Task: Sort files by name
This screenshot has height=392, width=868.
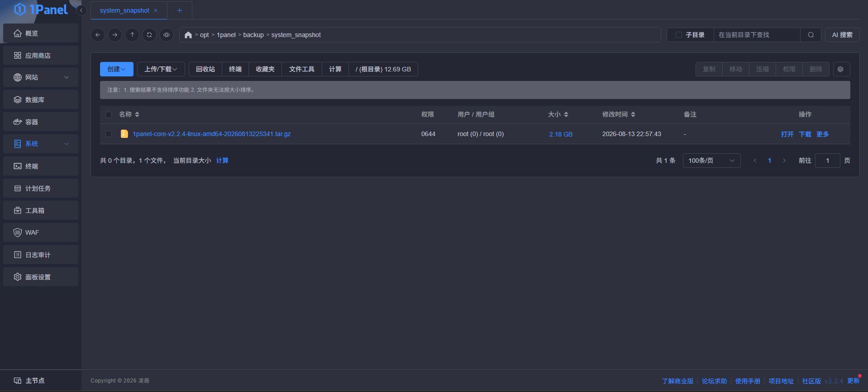Action: 137,114
